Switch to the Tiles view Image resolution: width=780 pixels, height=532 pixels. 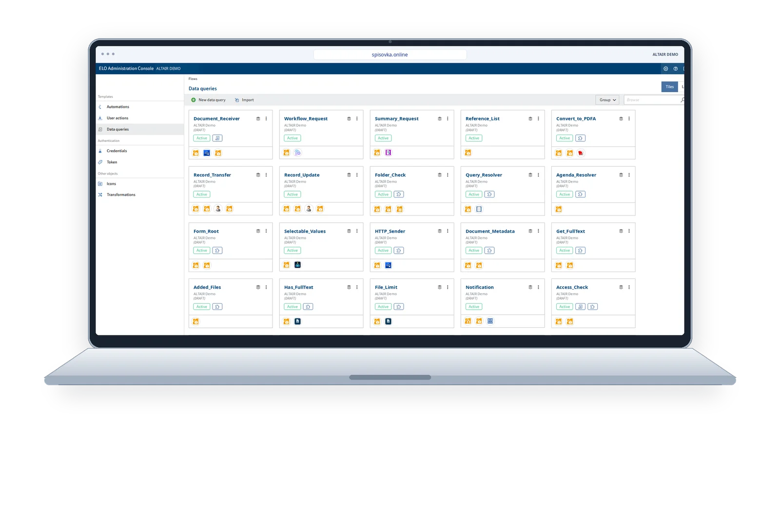coord(669,87)
